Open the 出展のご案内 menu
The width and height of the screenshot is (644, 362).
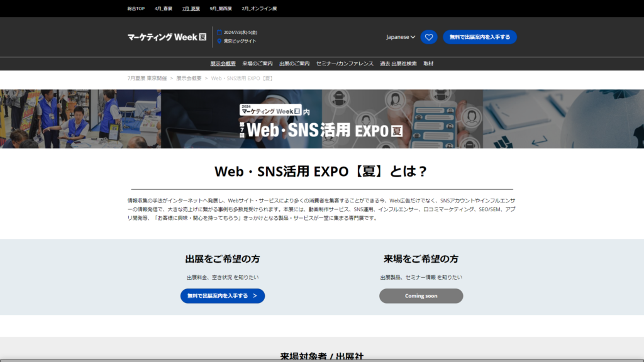294,63
